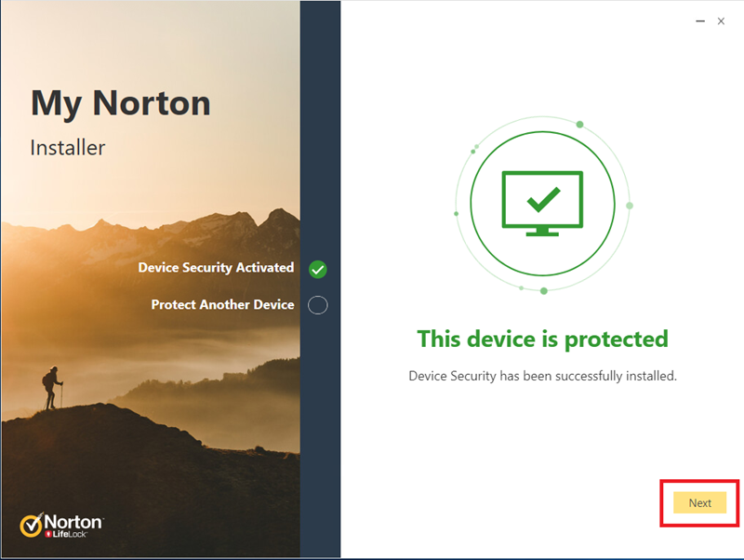
Task: Click the dot at bottom of outer ring
Action: (544, 290)
